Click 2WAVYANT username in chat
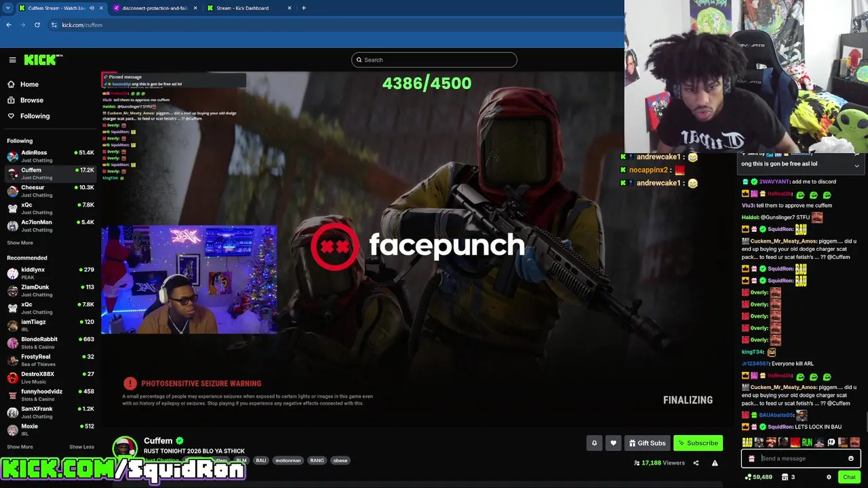 coord(774,182)
